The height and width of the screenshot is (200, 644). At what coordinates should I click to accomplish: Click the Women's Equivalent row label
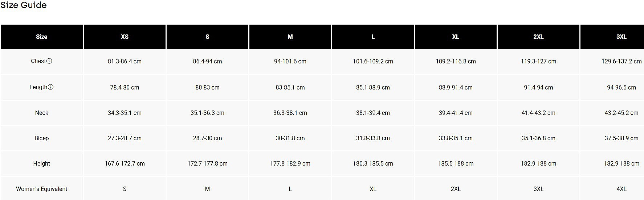[42, 189]
